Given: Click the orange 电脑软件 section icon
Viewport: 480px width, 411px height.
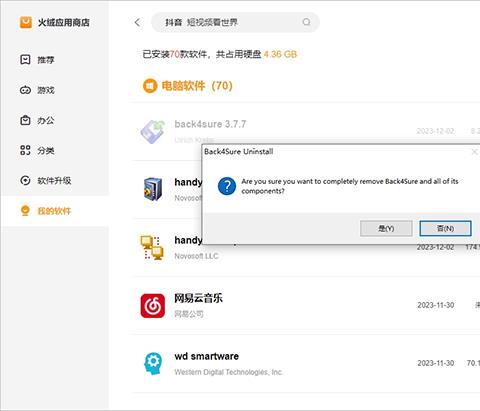Looking at the screenshot, I should (150, 86).
